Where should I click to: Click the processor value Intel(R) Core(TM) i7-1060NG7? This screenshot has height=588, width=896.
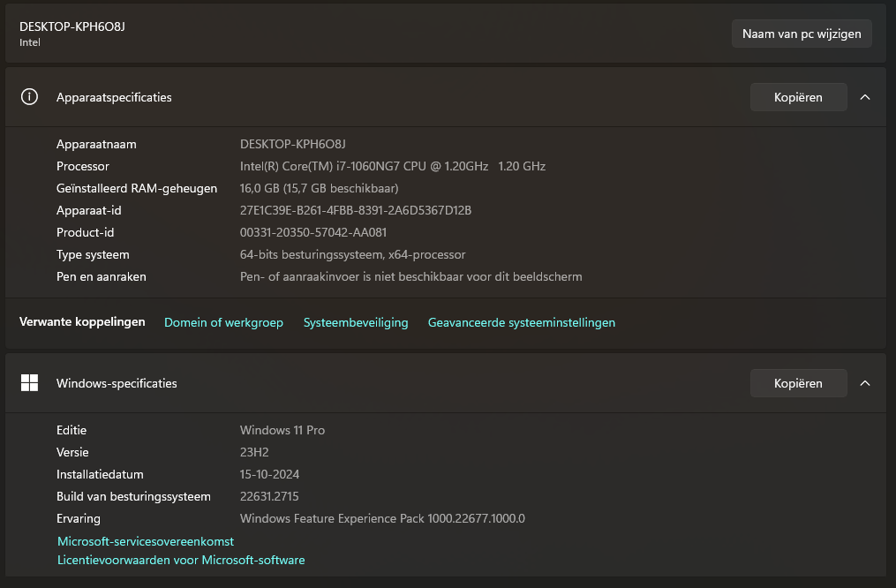coord(393,166)
